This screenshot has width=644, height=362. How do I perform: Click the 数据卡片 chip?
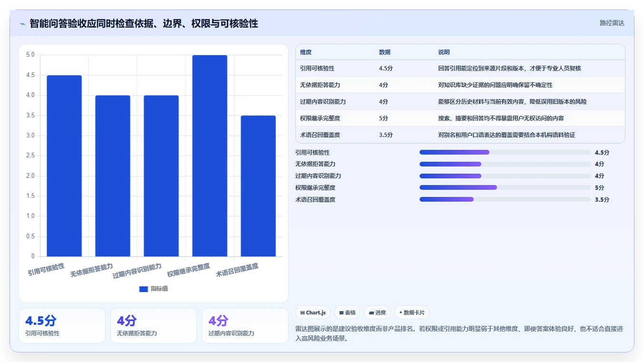[x=411, y=313]
